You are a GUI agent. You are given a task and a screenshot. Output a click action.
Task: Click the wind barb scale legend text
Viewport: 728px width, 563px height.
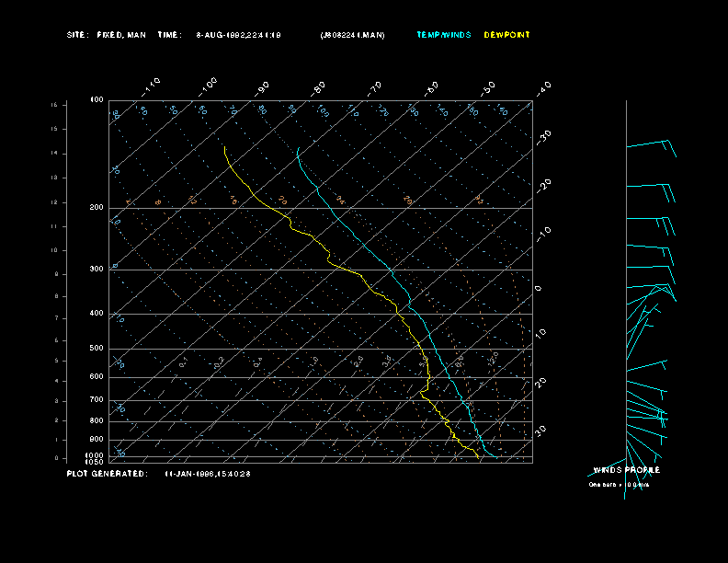[619, 484]
